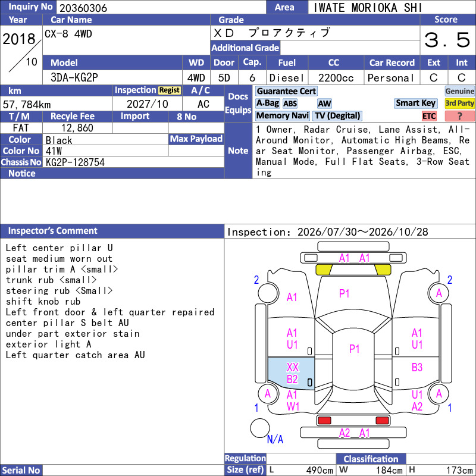Select the A-Bag equipment badge
476x476 pixels.
click(x=267, y=104)
